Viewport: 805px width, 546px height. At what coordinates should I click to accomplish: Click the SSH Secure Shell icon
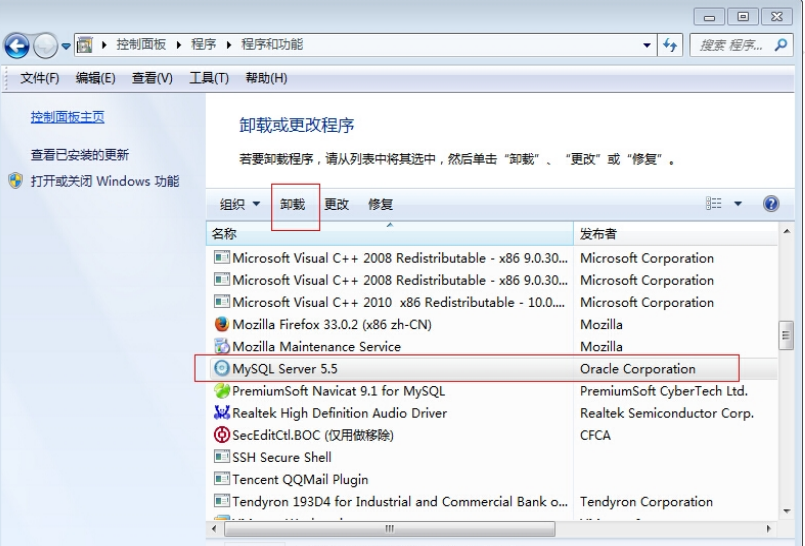[222, 457]
